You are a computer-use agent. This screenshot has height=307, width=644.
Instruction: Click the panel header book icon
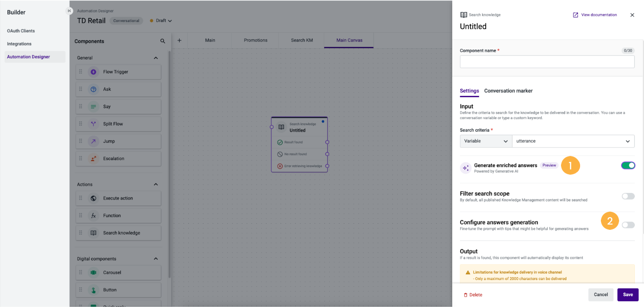tap(463, 15)
